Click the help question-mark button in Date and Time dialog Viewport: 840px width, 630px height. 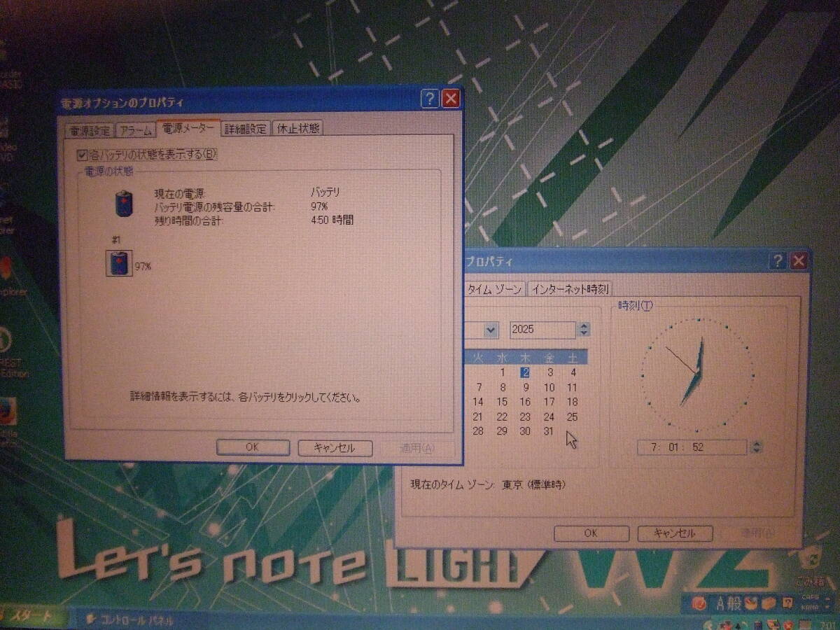[x=778, y=262]
